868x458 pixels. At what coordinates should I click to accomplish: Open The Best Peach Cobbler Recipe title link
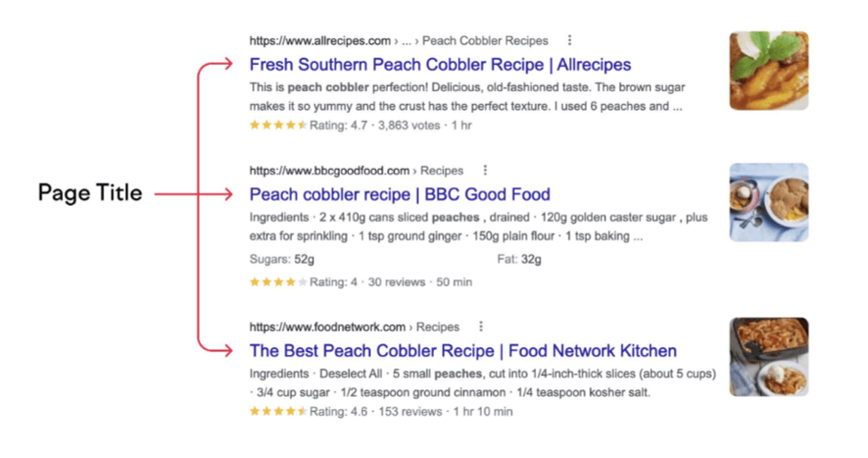tap(463, 351)
